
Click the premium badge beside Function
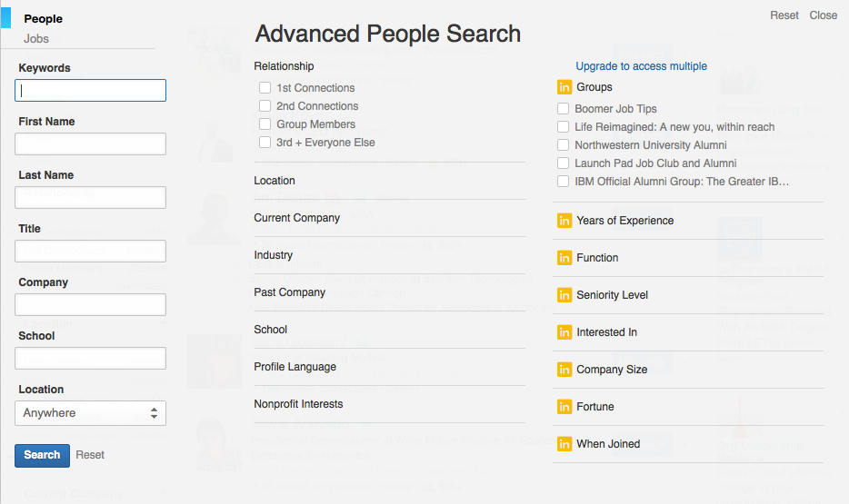(x=564, y=258)
